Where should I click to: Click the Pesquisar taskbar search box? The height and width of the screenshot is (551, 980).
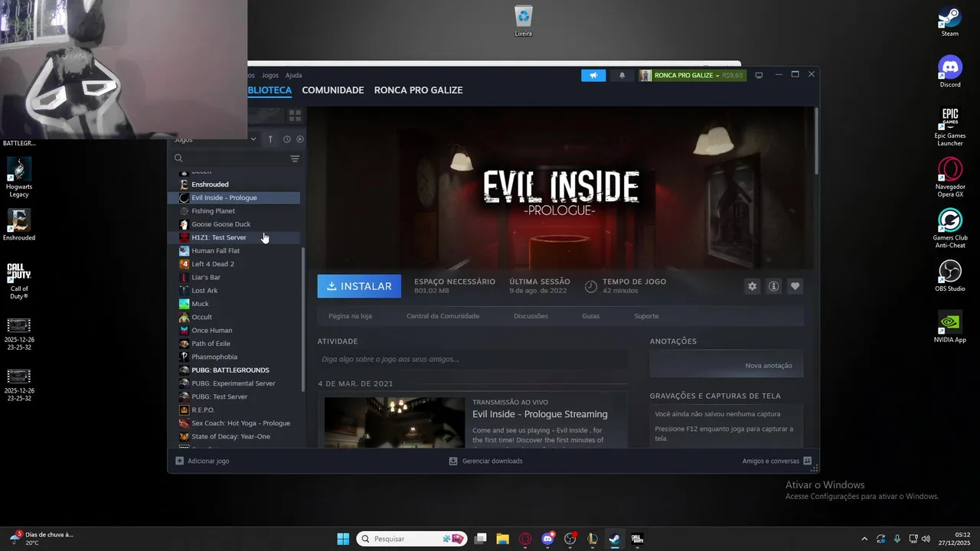click(x=412, y=539)
